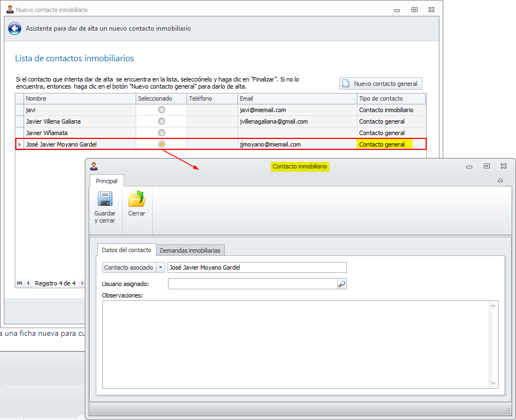Select the radio button for javi

161,110
